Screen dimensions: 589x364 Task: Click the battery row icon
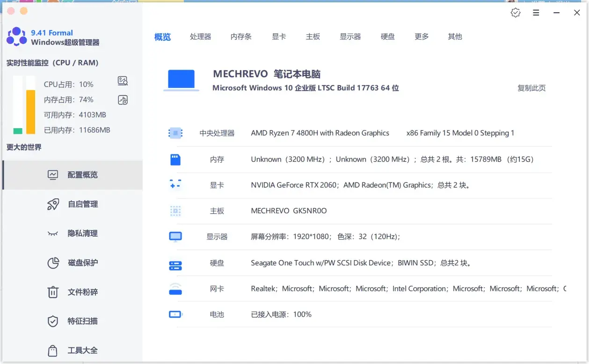[175, 314]
